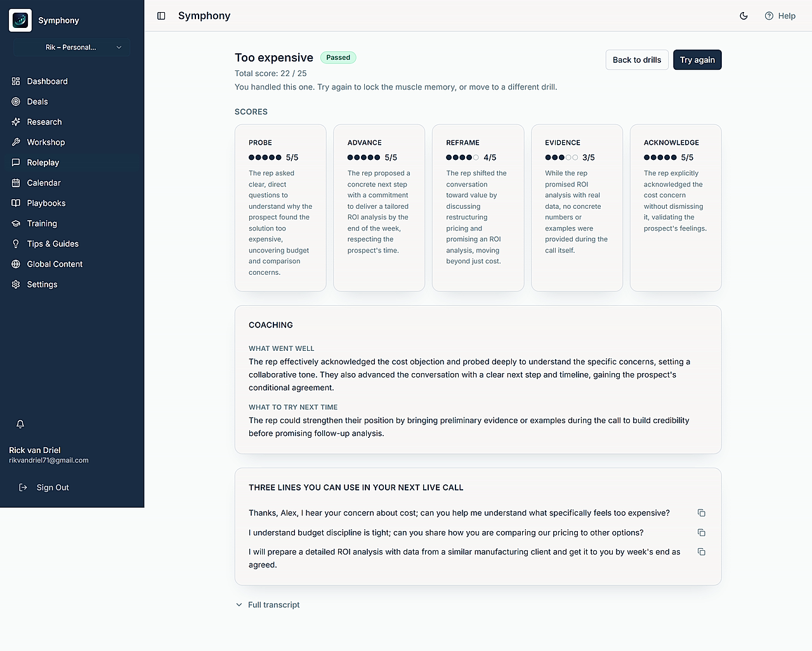Click the Full transcript chevron icon

[x=239, y=605]
